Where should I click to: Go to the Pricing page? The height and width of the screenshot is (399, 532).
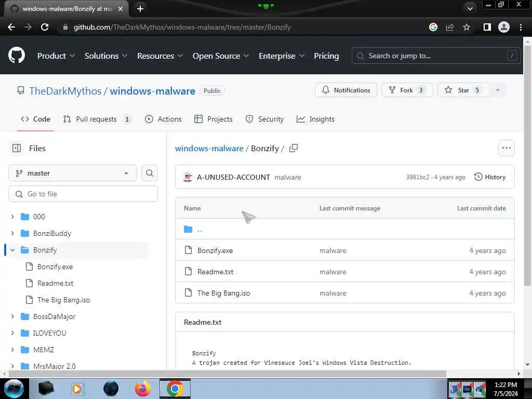pyautogui.click(x=326, y=56)
